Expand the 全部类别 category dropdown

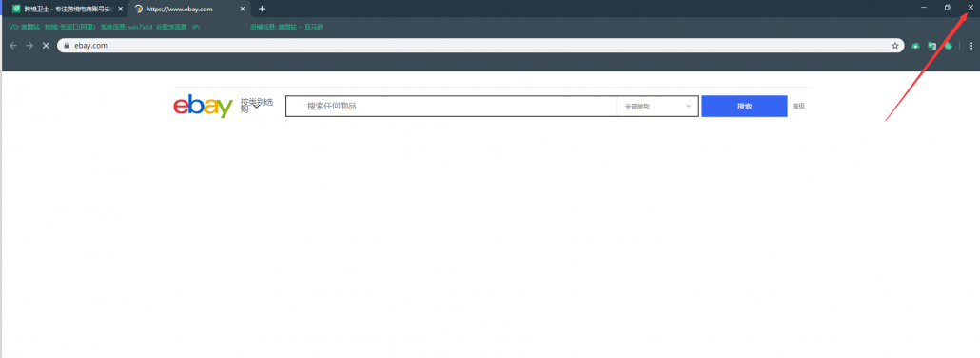657,107
